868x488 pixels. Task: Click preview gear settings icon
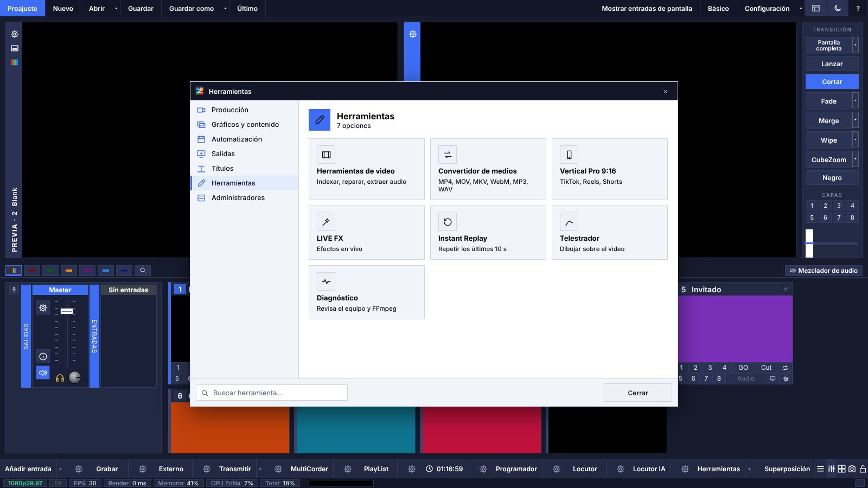click(x=15, y=34)
